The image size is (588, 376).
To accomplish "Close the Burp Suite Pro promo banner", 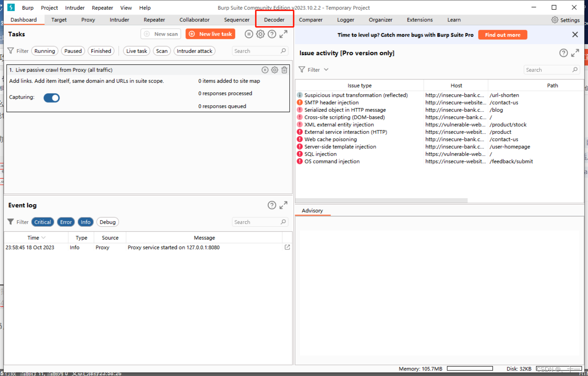I will 575,35.
